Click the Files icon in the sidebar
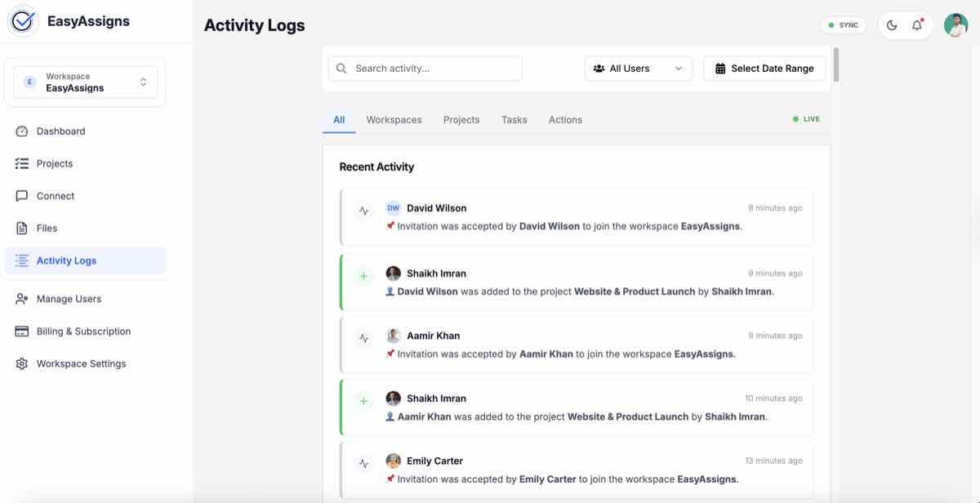This screenshot has width=980, height=503. pyautogui.click(x=22, y=228)
